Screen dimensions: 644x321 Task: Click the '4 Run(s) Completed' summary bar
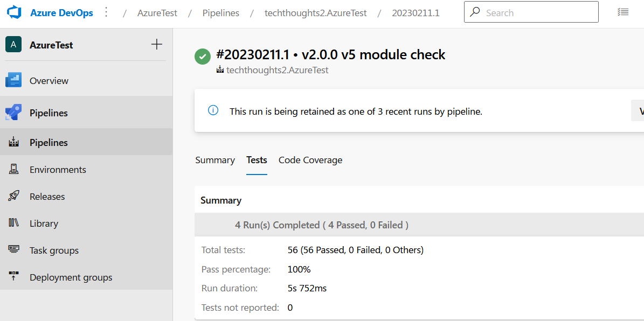[x=419, y=225]
